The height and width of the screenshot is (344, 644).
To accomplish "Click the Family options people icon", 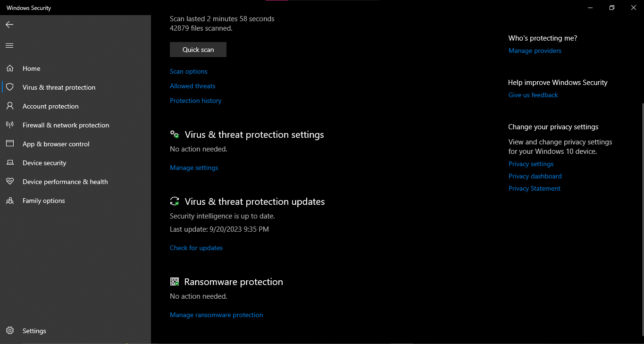I will coord(10,201).
